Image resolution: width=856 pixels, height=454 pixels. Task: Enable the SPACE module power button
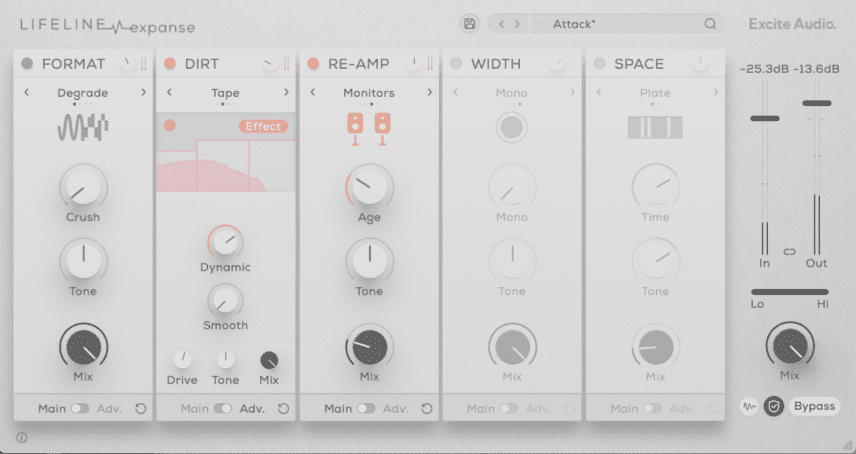pyautogui.click(x=599, y=63)
